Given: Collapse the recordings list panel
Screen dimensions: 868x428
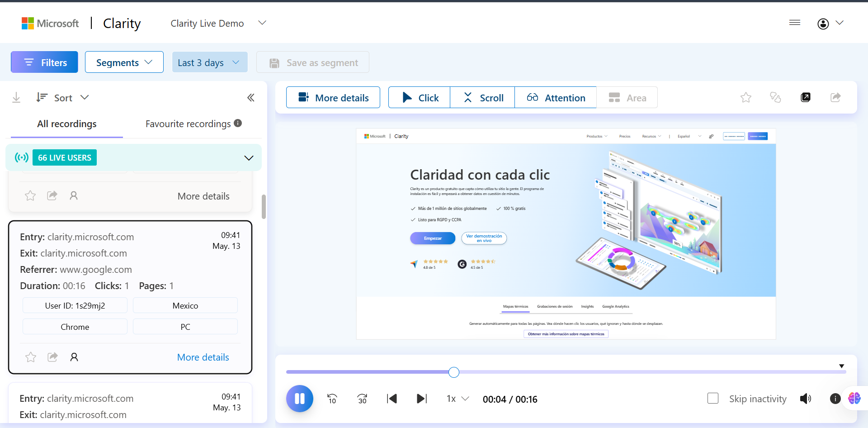Looking at the screenshot, I should point(251,98).
